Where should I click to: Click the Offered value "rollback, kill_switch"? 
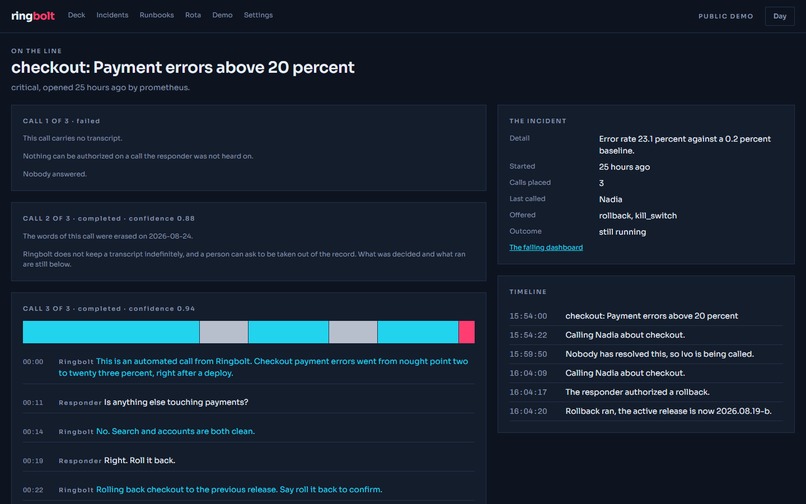pos(637,215)
